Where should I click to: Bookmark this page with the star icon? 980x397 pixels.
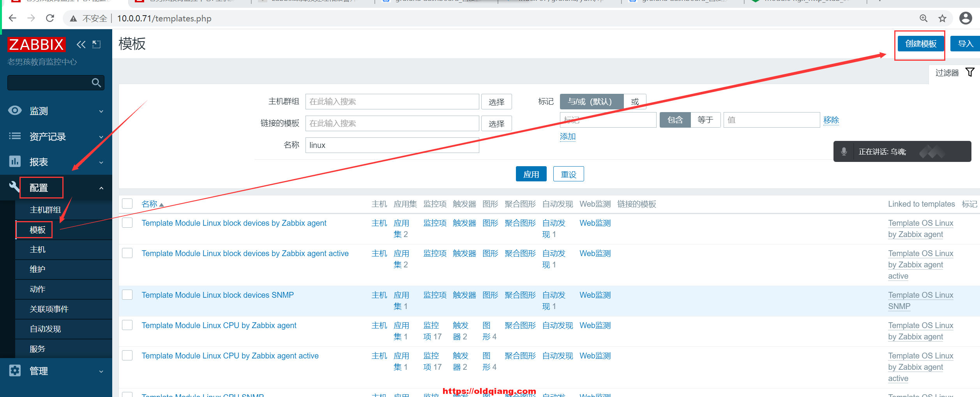(x=942, y=18)
